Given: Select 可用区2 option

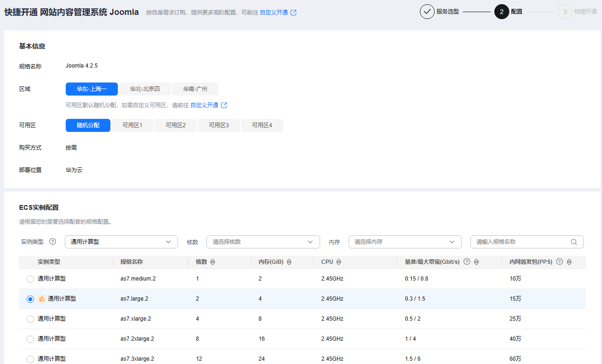Looking at the screenshot, I should [176, 125].
